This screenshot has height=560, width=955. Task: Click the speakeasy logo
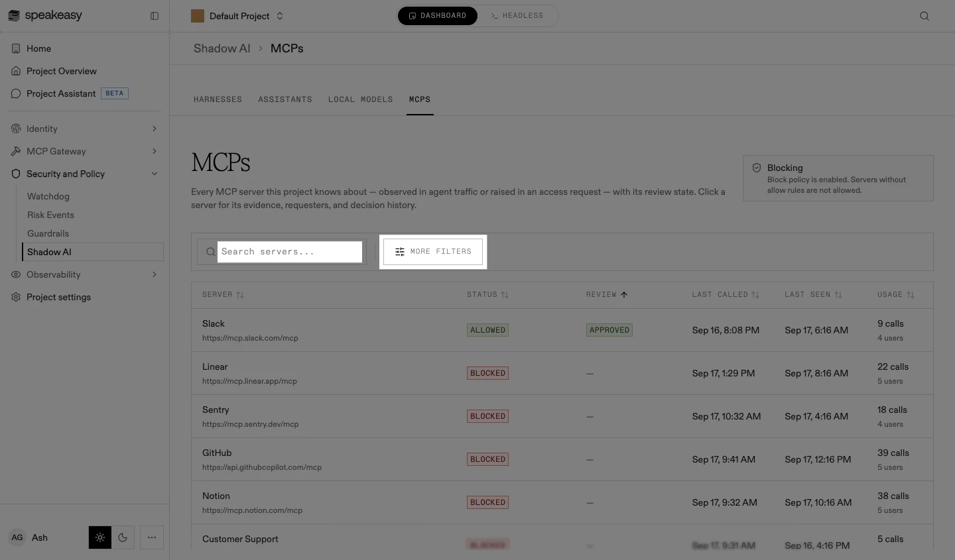coord(44,15)
